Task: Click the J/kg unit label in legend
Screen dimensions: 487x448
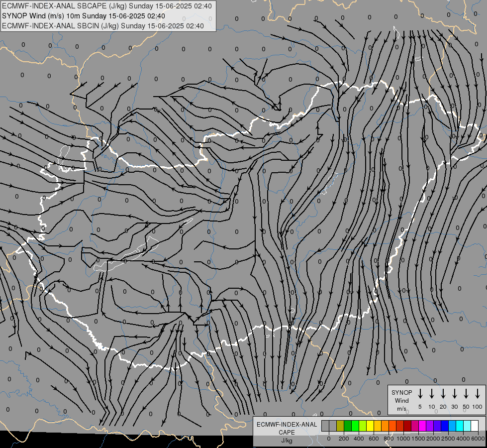Action: [287, 441]
